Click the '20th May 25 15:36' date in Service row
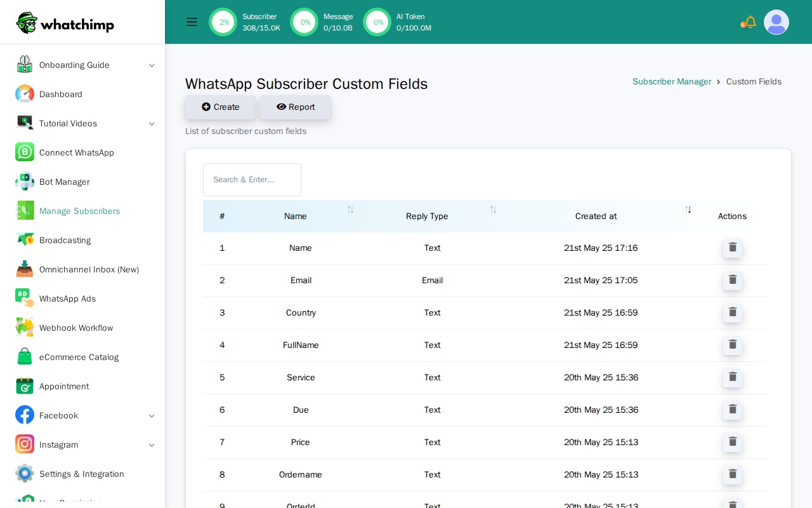This screenshot has height=508, width=812. [601, 377]
